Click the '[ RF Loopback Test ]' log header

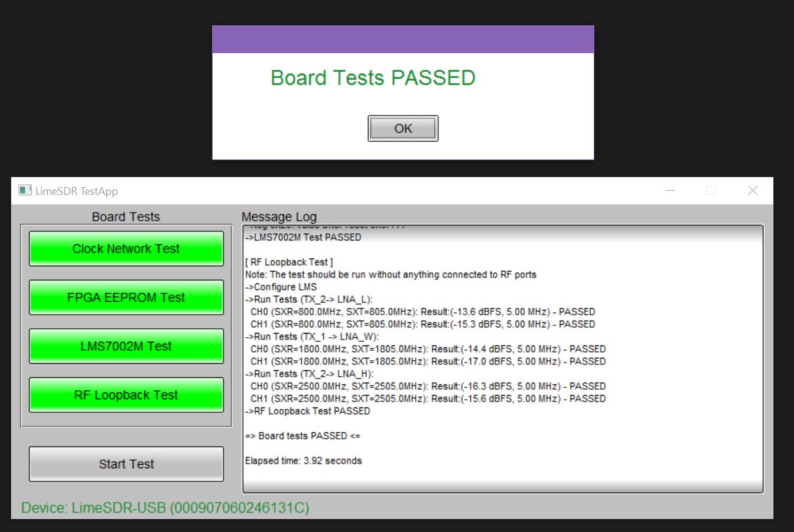[289, 262]
